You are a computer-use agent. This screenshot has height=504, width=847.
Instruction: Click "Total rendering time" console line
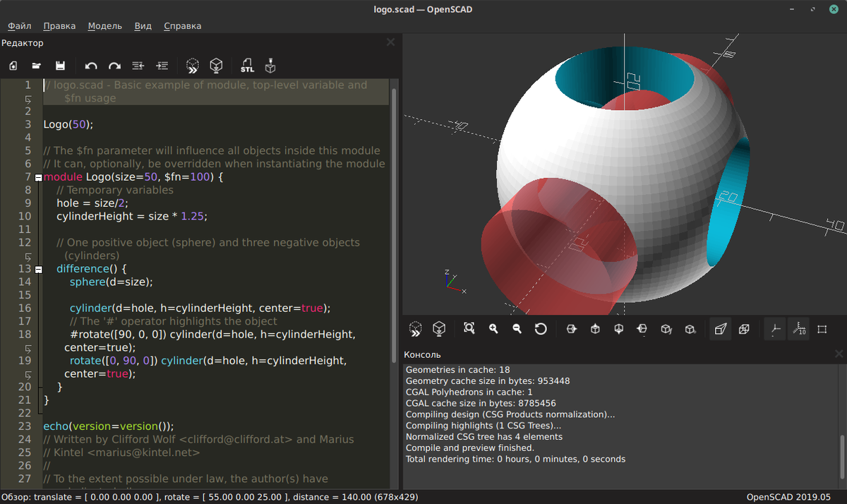516,459
